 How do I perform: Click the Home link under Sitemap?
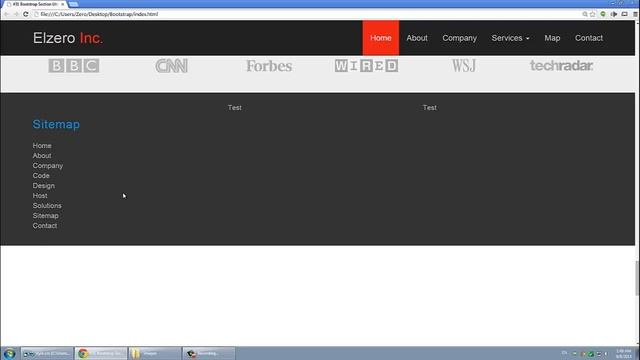click(42, 146)
